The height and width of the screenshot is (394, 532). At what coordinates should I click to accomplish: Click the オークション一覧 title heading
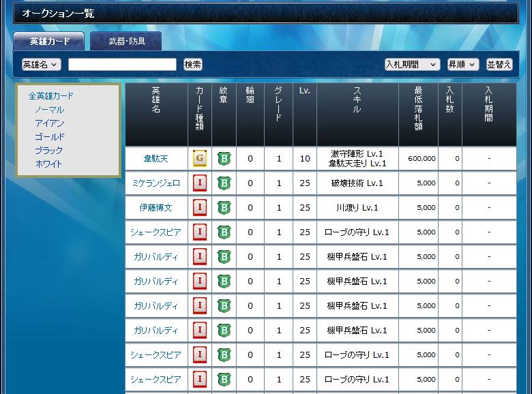pyautogui.click(x=58, y=14)
